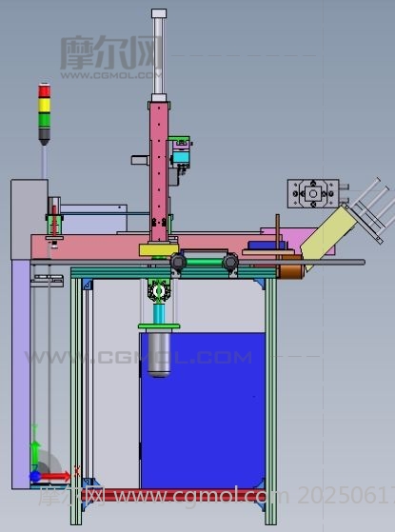The image size is (395, 532).
Task: Click the lavender vertical side panel
Action: click(21, 374)
